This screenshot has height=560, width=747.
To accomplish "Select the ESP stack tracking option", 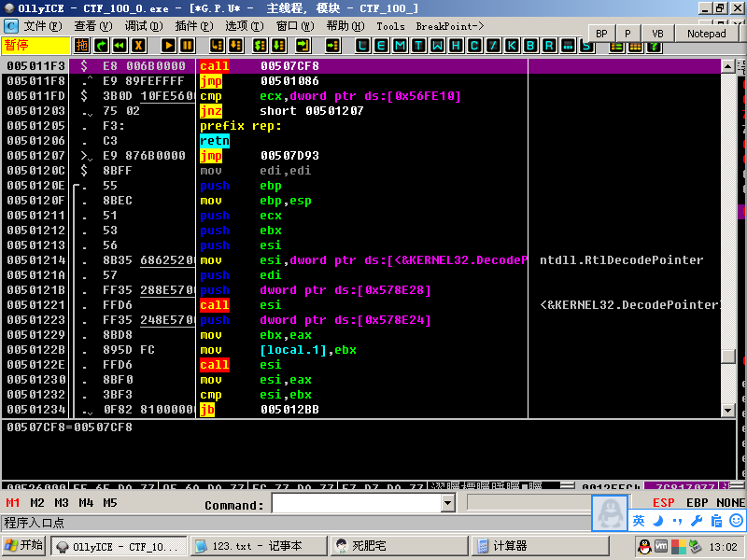I will pos(663,503).
